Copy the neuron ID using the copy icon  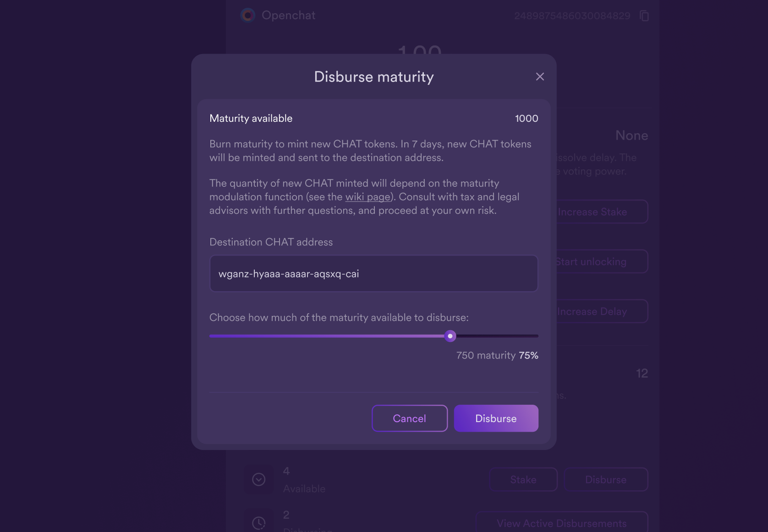coord(644,15)
